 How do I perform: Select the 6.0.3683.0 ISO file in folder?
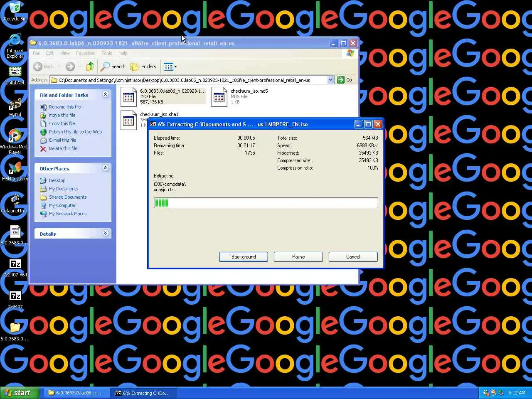pyautogui.click(x=163, y=96)
